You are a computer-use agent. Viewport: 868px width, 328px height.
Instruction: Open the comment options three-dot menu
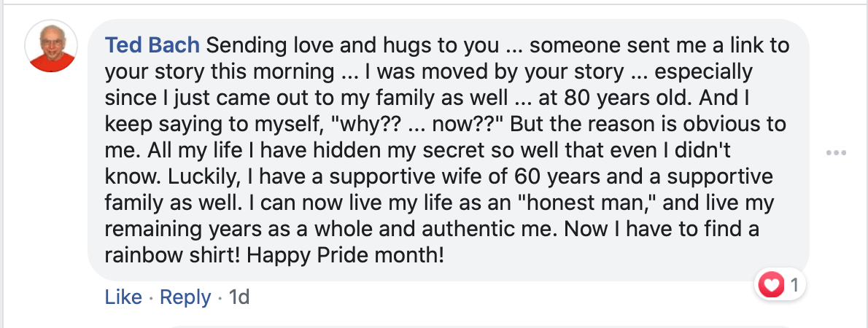click(835, 152)
